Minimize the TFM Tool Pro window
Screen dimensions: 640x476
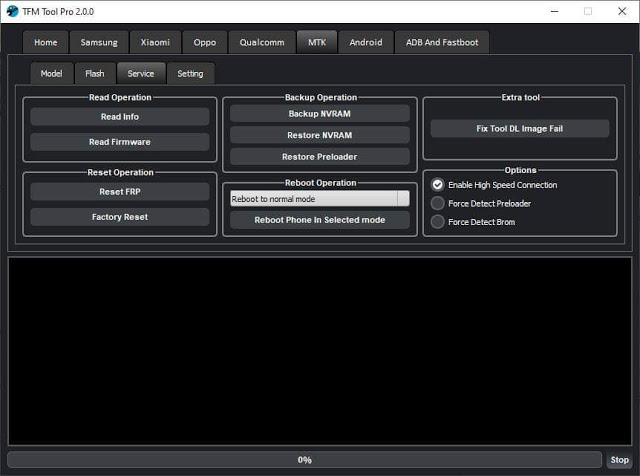coord(554,11)
